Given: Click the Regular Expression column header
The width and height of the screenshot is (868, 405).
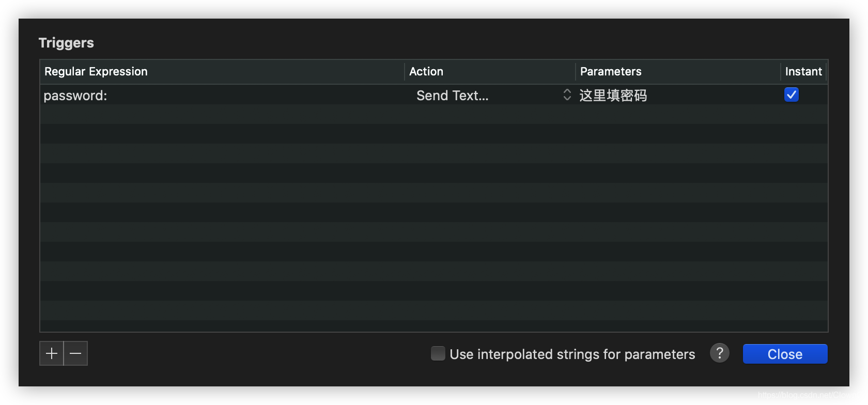Looking at the screenshot, I should (96, 72).
